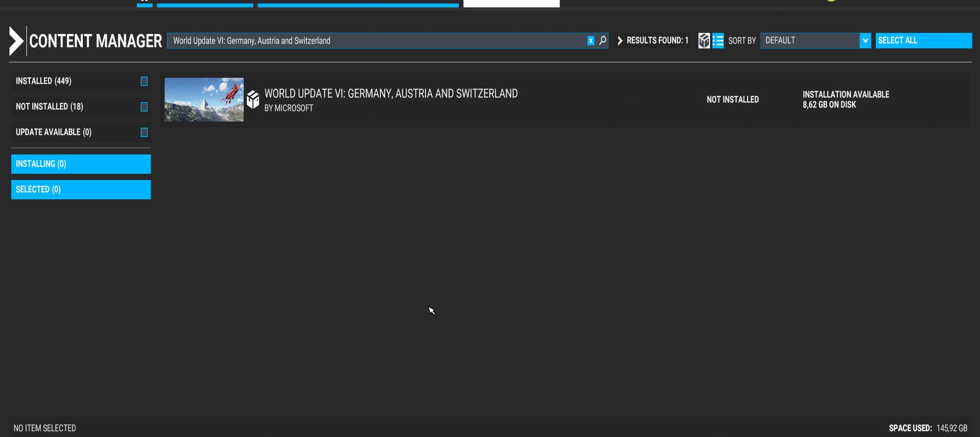The image size is (980, 437).
Task: Tick the Installed (449) filter checkbox
Action: point(144,82)
